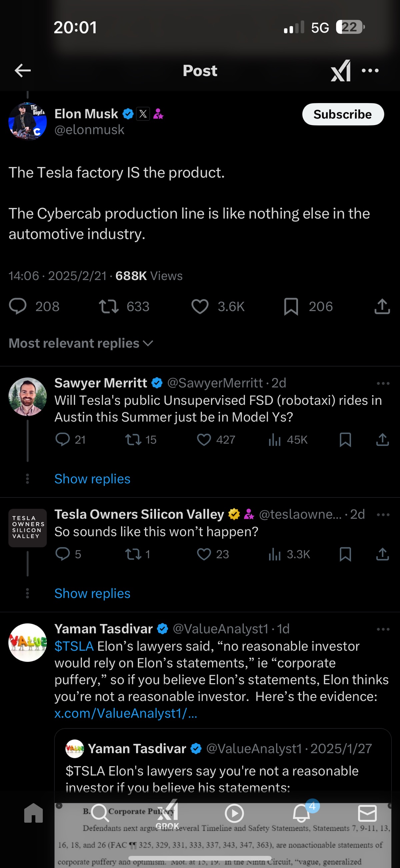Retweet Elon Musk's post
Image resolution: width=400 pixels, height=868 pixels.
pos(109,307)
